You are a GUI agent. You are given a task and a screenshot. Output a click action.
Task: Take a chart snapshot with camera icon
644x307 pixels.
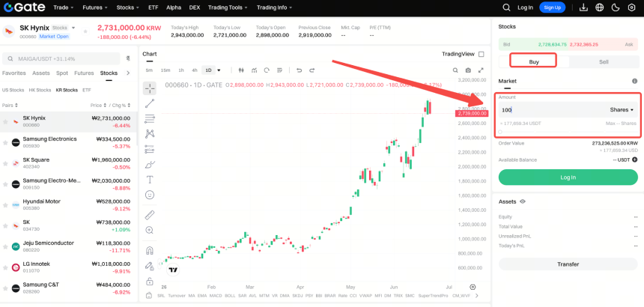(x=468, y=70)
